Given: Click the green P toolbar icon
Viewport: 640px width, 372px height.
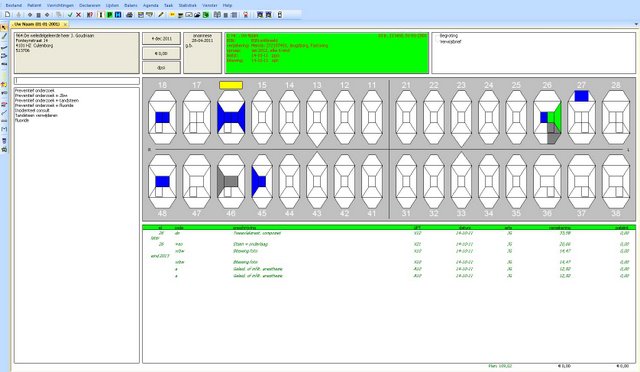Looking at the screenshot, I should click(110, 15).
